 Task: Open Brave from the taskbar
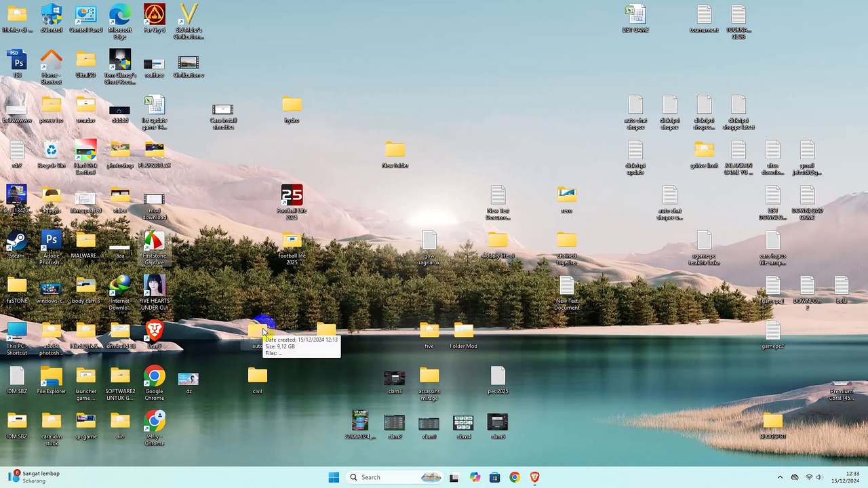pos(534,477)
